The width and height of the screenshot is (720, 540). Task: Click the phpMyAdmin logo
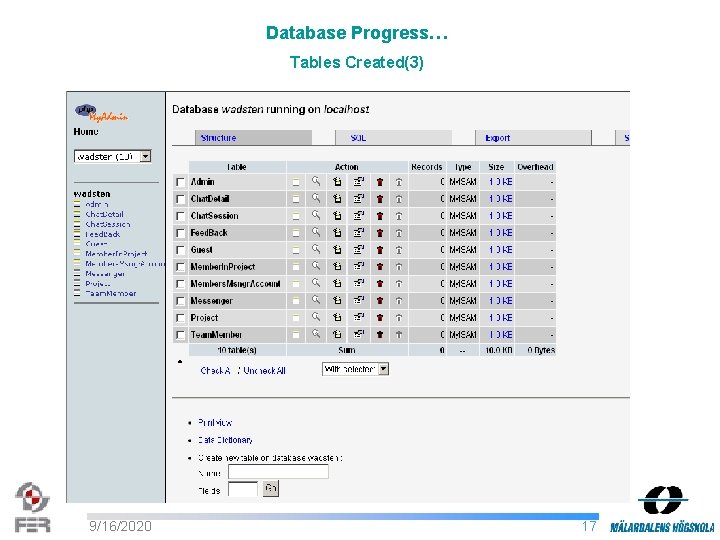point(101,112)
